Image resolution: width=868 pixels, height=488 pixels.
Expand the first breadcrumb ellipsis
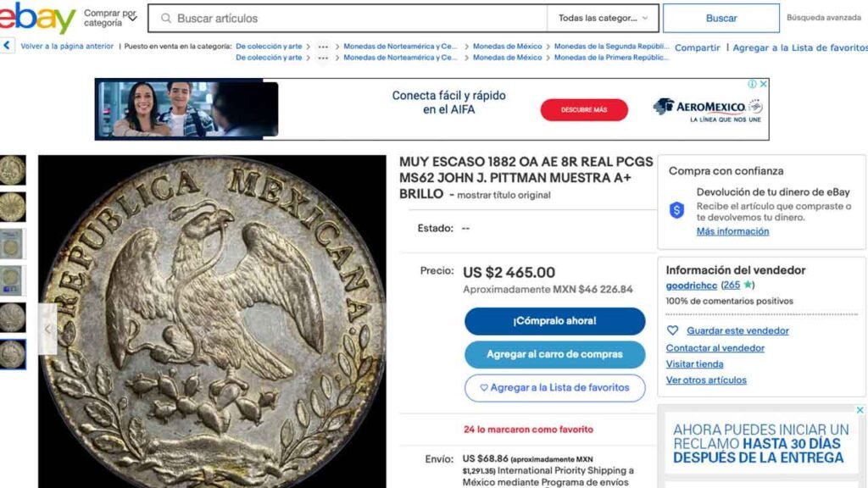click(323, 47)
